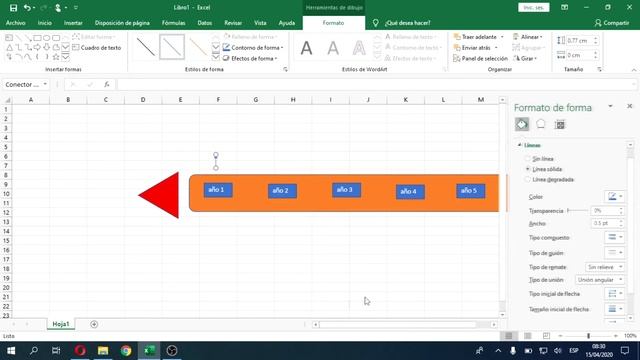Open the Name Box dropdown arrow
This screenshot has height=360, width=640.
tap(45, 84)
